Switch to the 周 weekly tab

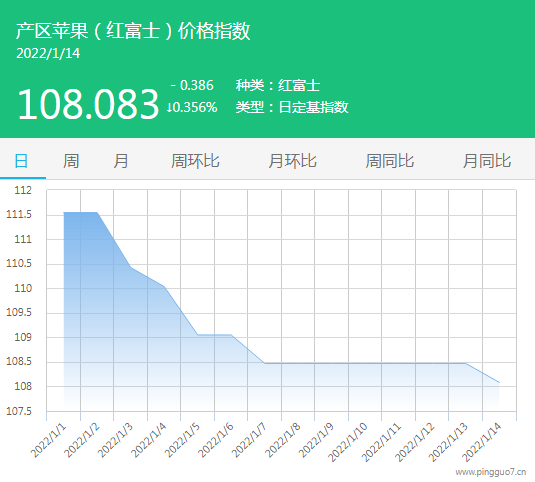point(71,161)
